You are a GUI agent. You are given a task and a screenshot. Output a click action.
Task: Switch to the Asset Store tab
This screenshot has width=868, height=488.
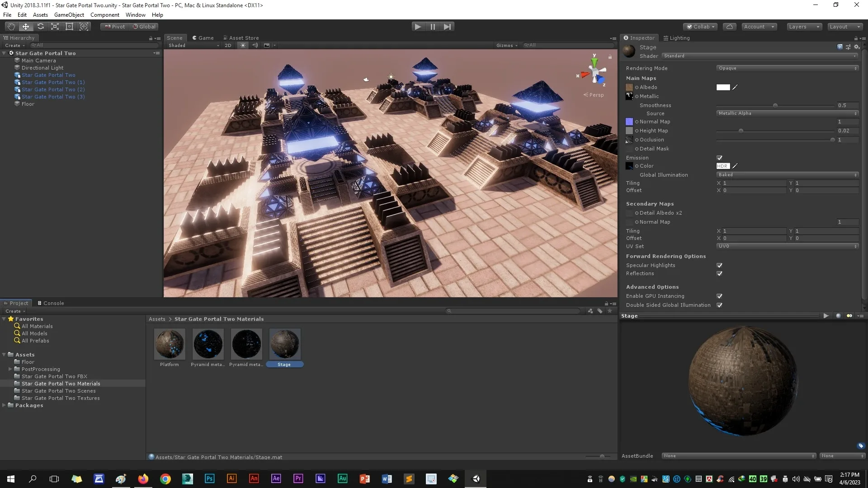[x=241, y=38]
